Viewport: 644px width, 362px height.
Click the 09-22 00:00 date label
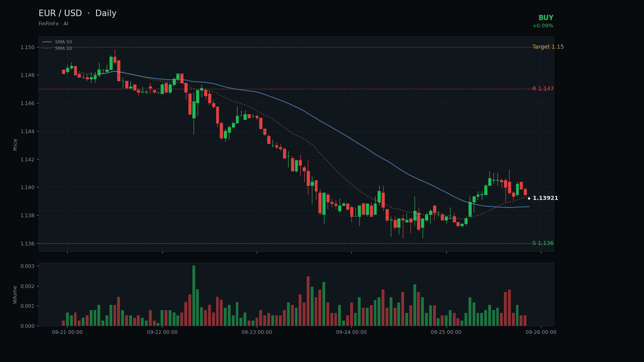pyautogui.click(x=162, y=332)
